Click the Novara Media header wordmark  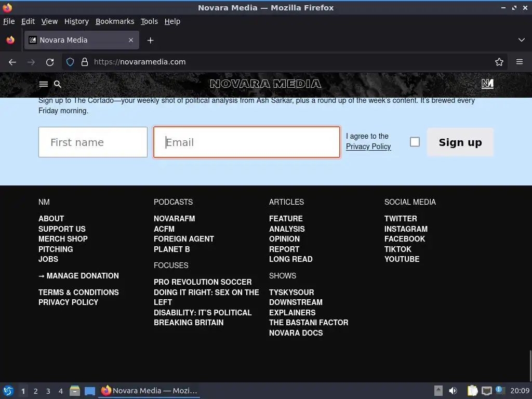click(265, 84)
